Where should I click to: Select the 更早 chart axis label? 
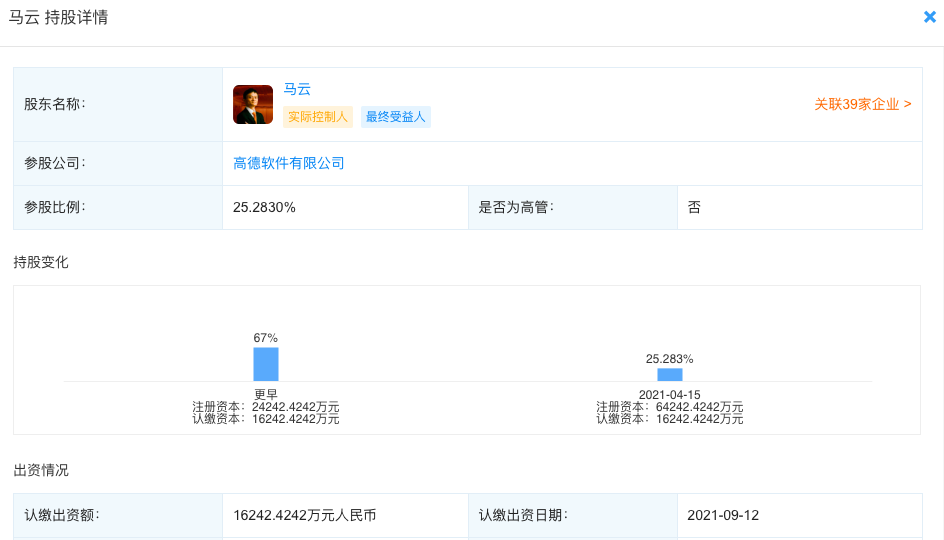(266, 394)
